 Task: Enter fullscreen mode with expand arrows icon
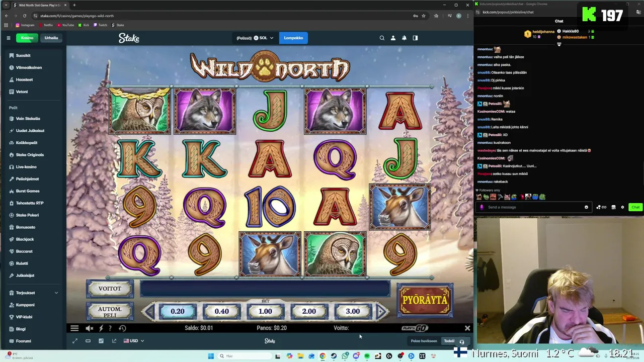(75, 341)
